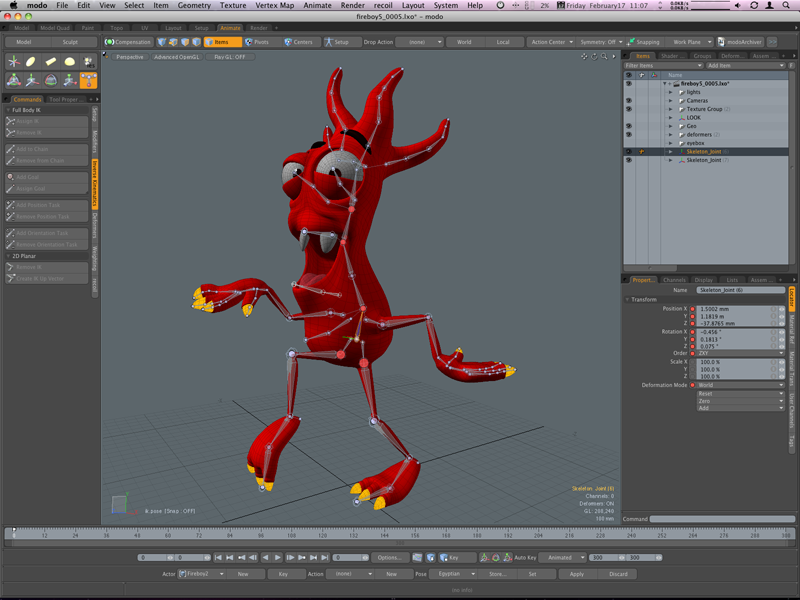Click the viewport zoom magnifier icon
The height and width of the screenshot is (600, 800).
(604, 57)
